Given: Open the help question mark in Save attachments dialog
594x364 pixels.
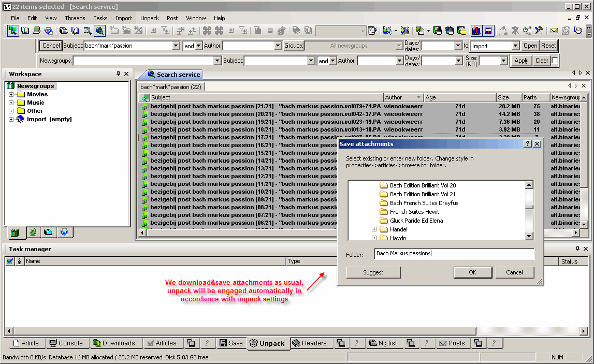Looking at the screenshot, I should (528, 144).
